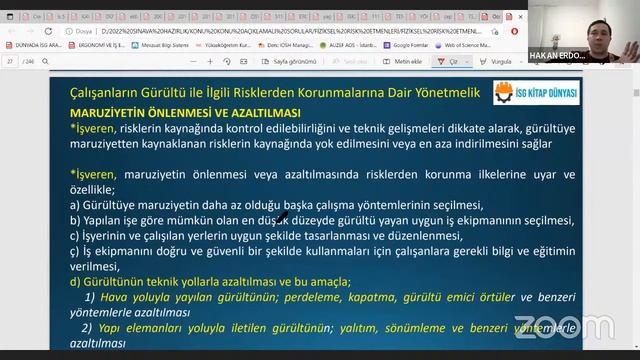Open the Yükseköğretim Kur... bookmark
Viewport: 640px width, 360px height.
[x=223, y=45]
